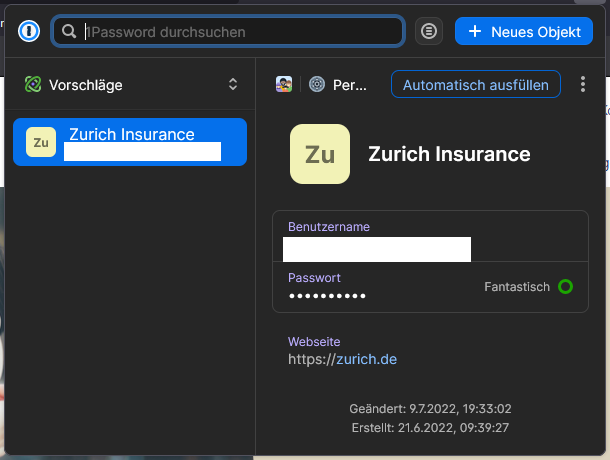Click the Automatisch ausfüllen button

point(476,84)
